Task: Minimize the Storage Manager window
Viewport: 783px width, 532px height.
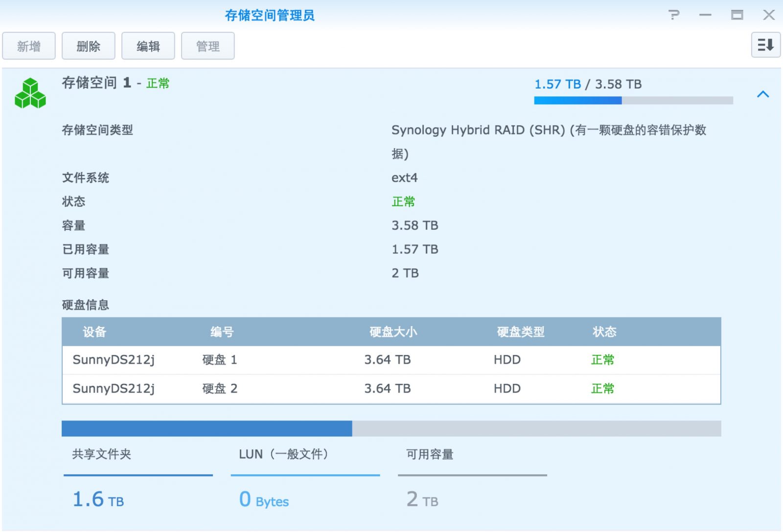Action: point(705,15)
